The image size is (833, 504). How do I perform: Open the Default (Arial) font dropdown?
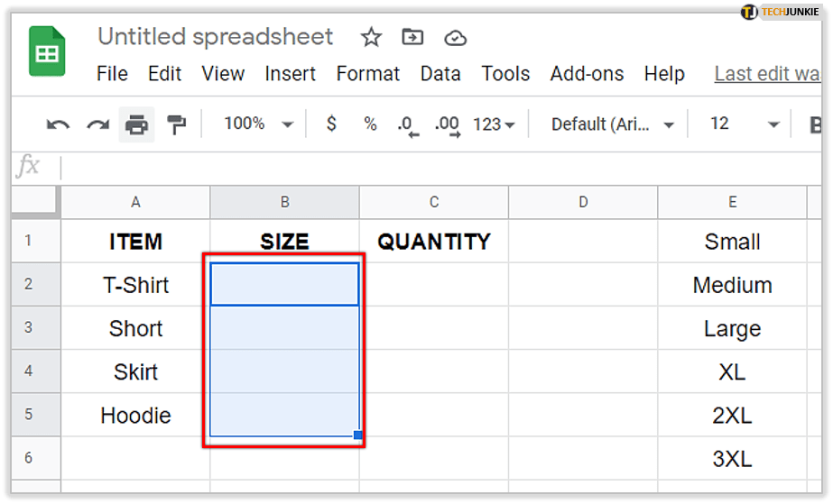[613, 124]
